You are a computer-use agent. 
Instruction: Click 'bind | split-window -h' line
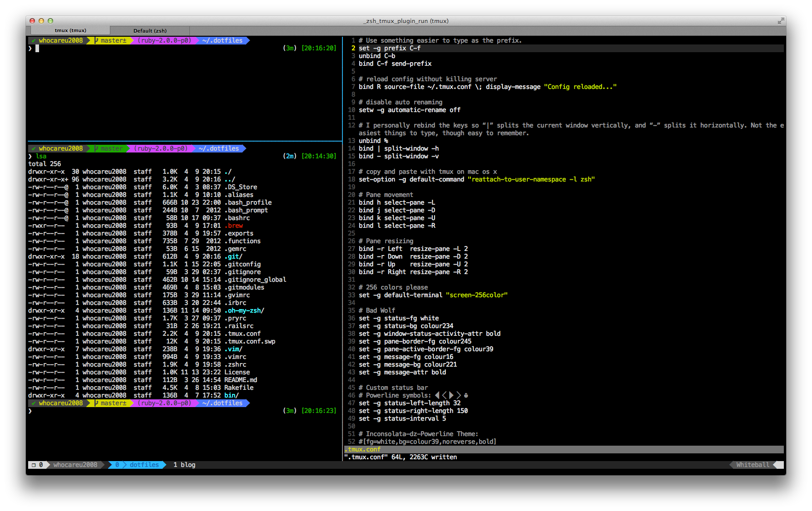[x=399, y=148]
